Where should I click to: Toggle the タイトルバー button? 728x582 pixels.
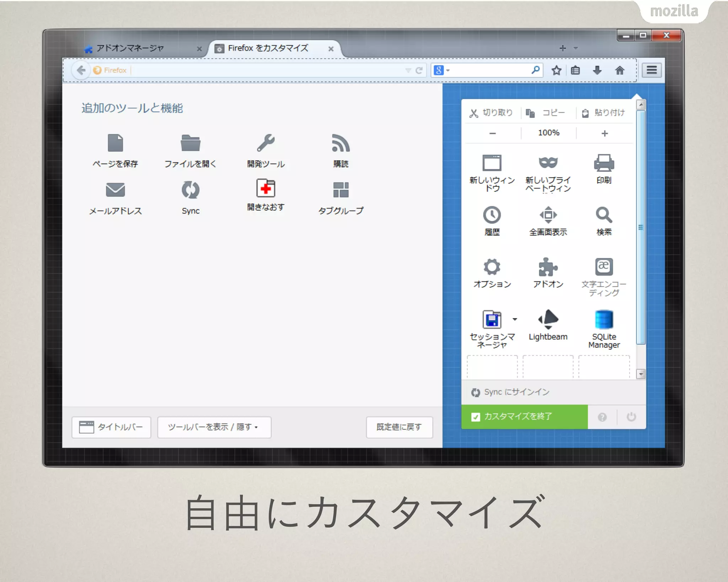111,427
